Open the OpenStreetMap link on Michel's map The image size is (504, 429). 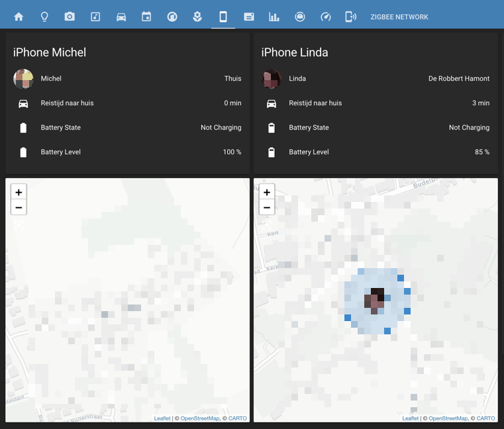[x=199, y=418]
